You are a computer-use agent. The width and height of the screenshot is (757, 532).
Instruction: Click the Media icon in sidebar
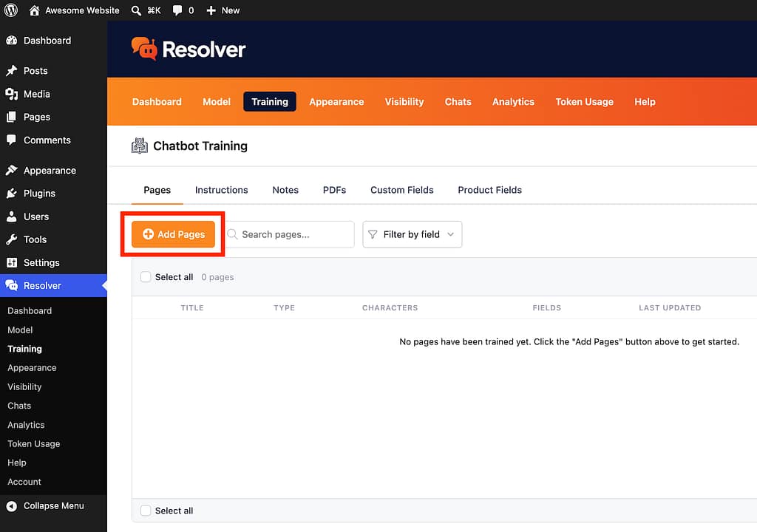click(x=12, y=94)
